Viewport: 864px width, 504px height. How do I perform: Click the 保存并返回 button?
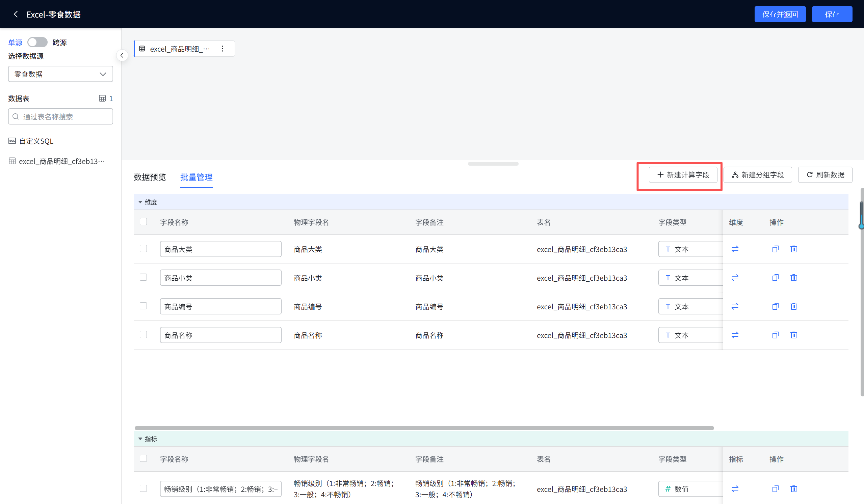pos(780,14)
